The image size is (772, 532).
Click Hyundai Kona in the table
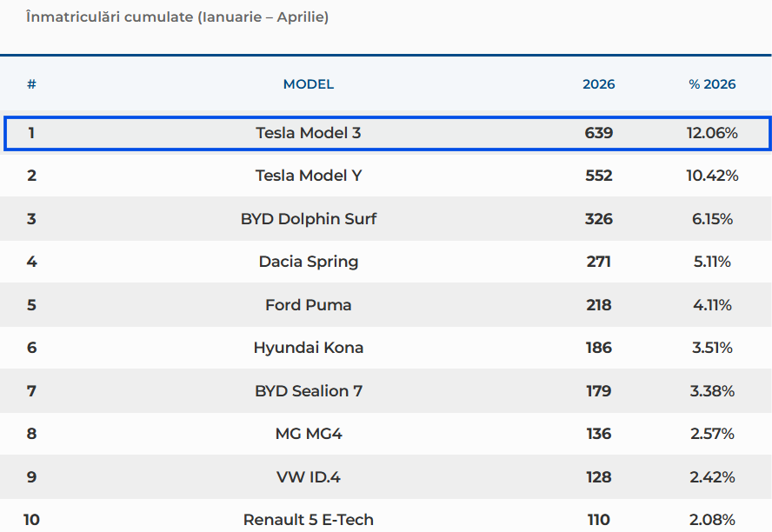[309, 348]
